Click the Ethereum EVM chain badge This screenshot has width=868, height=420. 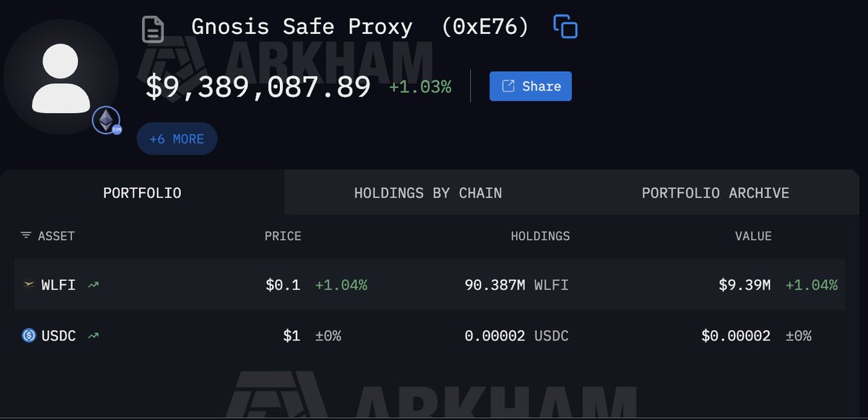pyautogui.click(x=106, y=121)
